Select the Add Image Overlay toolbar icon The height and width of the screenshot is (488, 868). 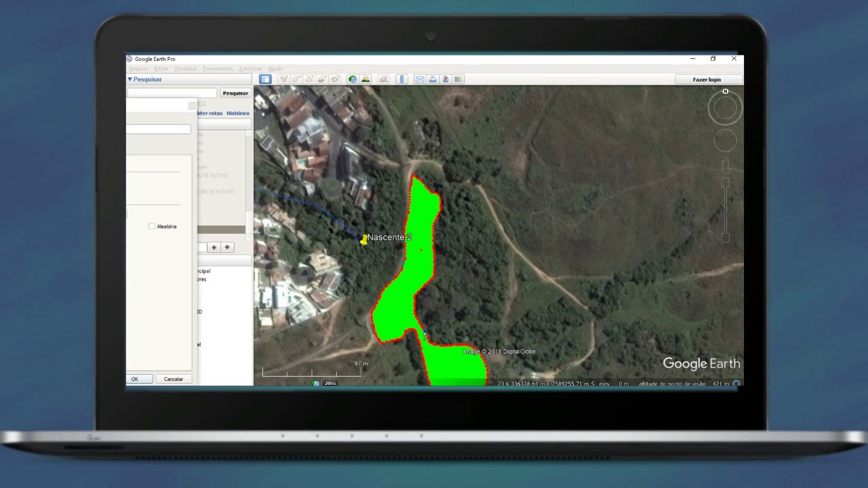[x=322, y=79]
